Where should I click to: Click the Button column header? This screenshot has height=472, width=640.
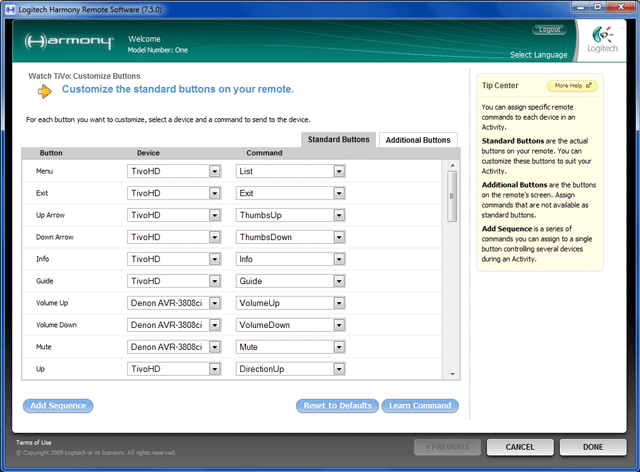click(51, 153)
